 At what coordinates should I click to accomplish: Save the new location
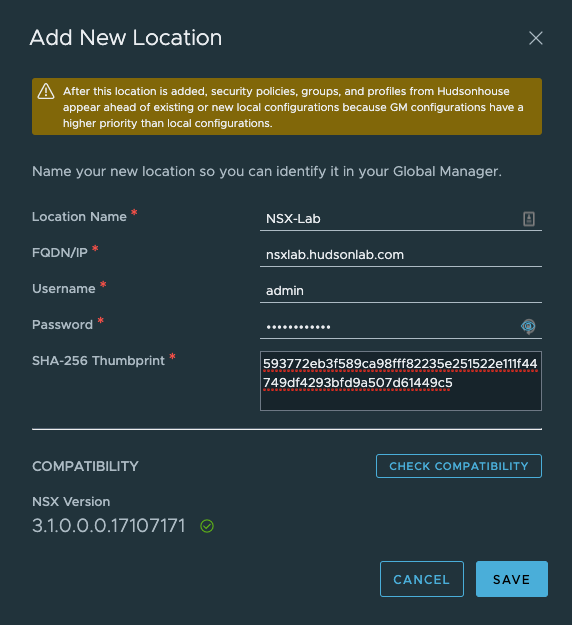click(x=512, y=579)
